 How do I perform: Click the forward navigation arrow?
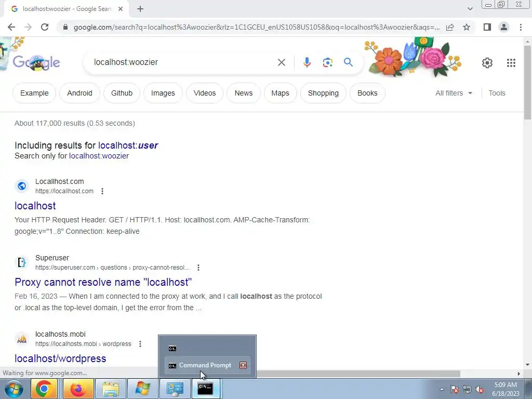(28, 27)
